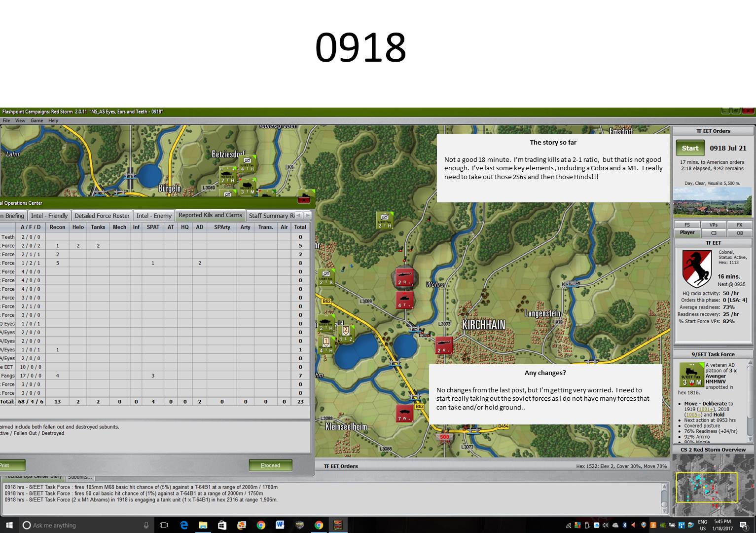
Task: Launch Microsoft Edge from taskbar
Action: pyautogui.click(x=183, y=525)
